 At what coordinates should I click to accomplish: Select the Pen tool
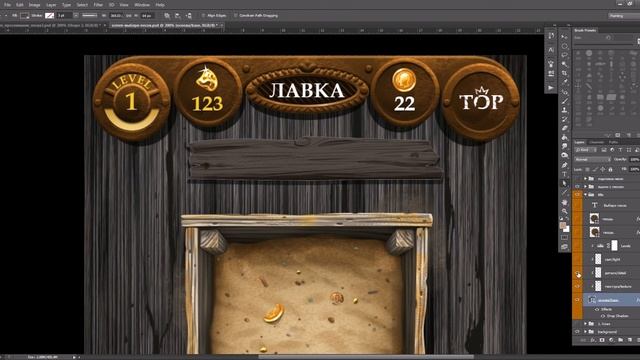[565, 165]
